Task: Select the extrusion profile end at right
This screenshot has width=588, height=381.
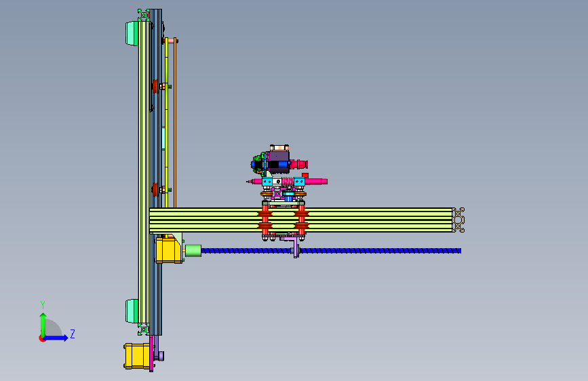Action: [458, 220]
